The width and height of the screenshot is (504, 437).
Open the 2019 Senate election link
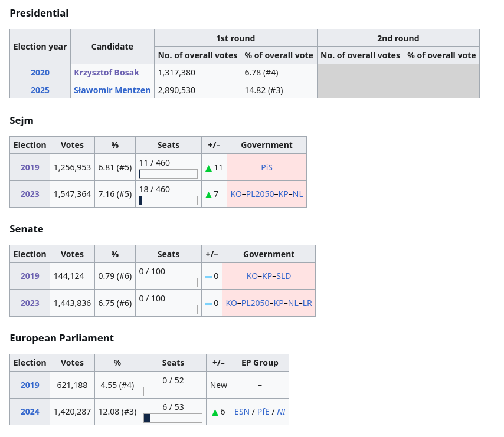click(30, 276)
